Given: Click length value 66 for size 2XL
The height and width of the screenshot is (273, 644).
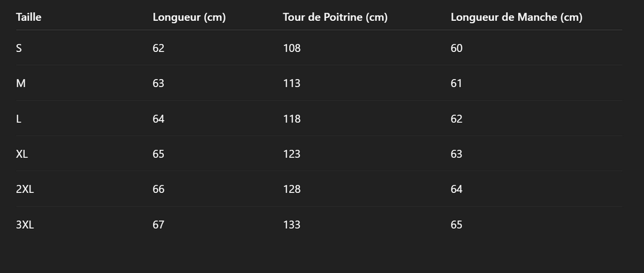Looking at the screenshot, I should tap(159, 189).
